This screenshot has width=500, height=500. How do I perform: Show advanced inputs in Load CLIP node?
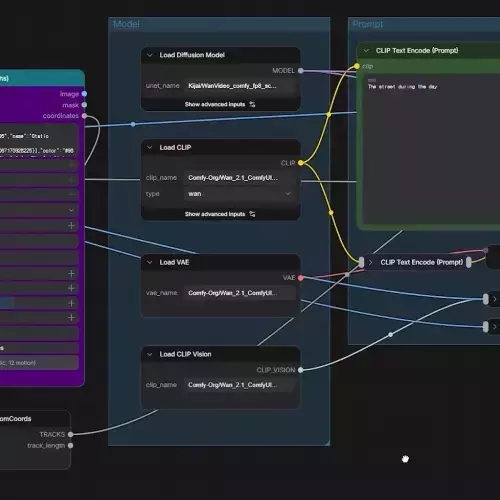tap(220, 214)
